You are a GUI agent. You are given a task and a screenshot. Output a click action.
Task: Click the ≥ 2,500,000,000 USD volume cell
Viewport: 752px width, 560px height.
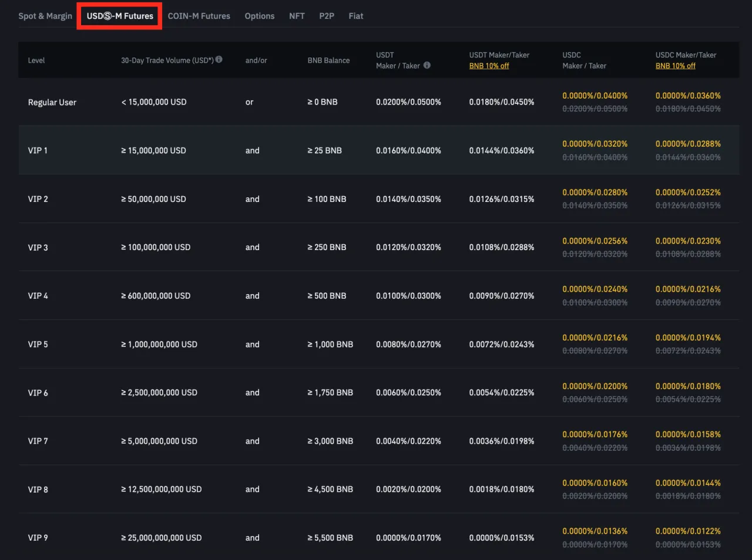click(159, 393)
